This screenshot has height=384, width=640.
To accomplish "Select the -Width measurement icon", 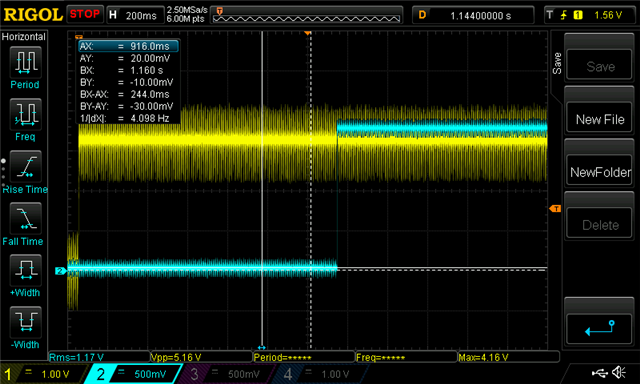I will point(25,322).
